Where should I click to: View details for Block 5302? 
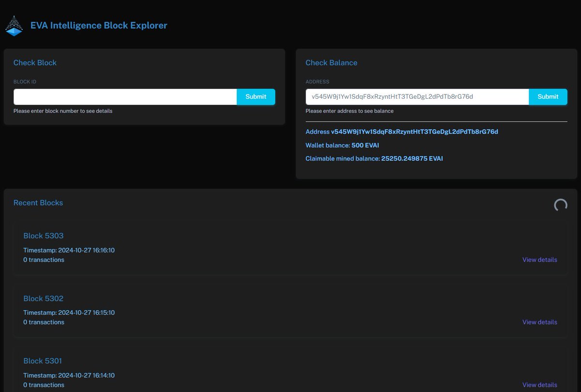539,322
